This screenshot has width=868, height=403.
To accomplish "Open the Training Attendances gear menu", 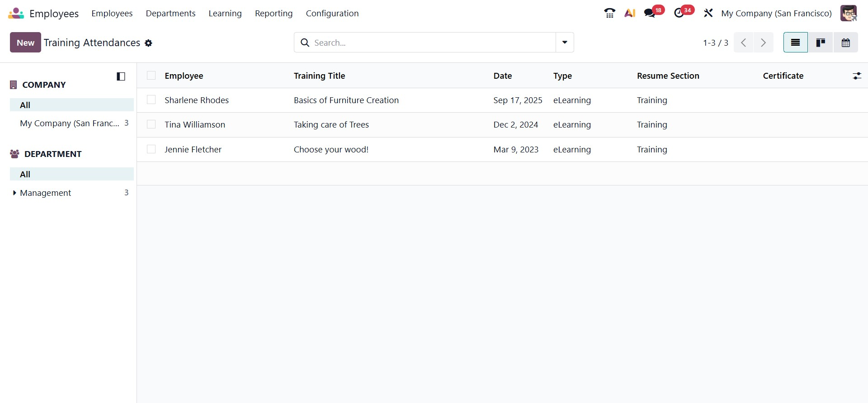I will point(148,43).
